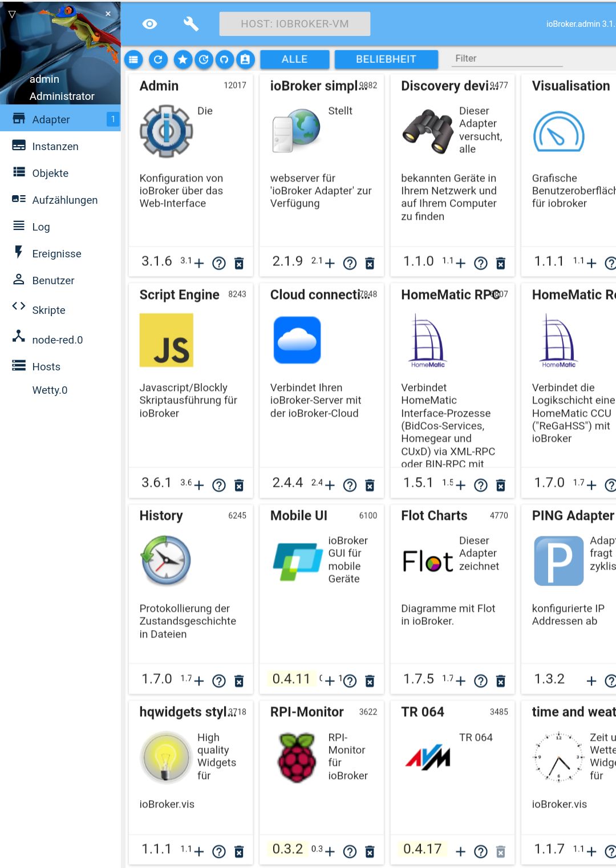Image resolution: width=616 pixels, height=868 pixels.
Task: Open Hosts in the sidebar
Action: tap(60, 366)
